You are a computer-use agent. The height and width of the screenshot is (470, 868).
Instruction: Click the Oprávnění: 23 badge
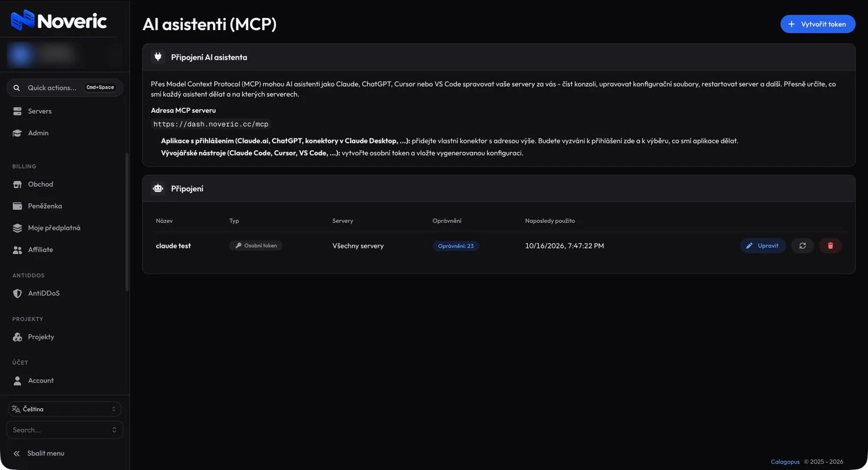pyautogui.click(x=456, y=246)
